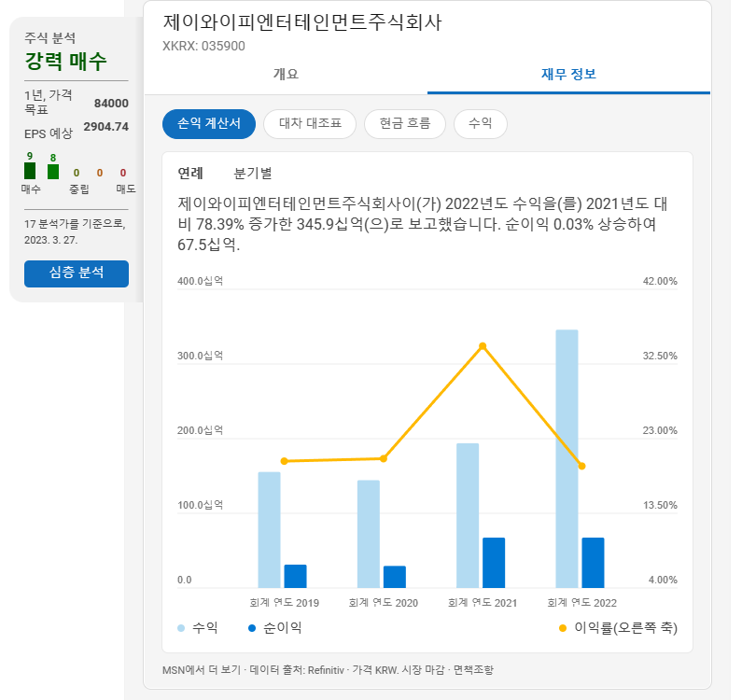Switch chart to 연례 view
Viewport: 742px width, 700px height.
(190, 174)
